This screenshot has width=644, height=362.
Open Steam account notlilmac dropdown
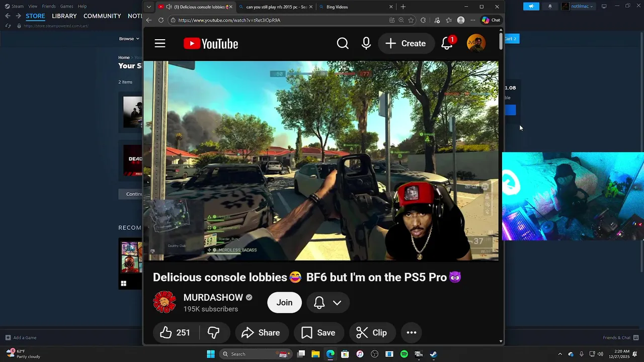(x=578, y=6)
